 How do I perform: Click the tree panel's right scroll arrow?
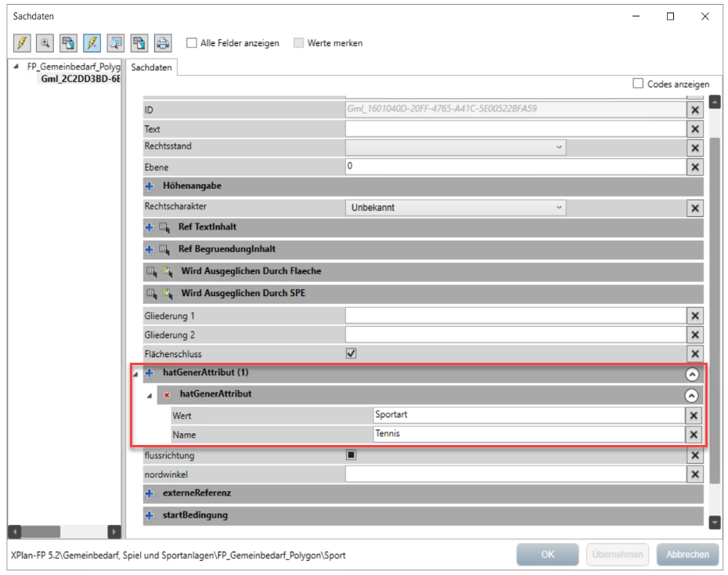click(114, 531)
